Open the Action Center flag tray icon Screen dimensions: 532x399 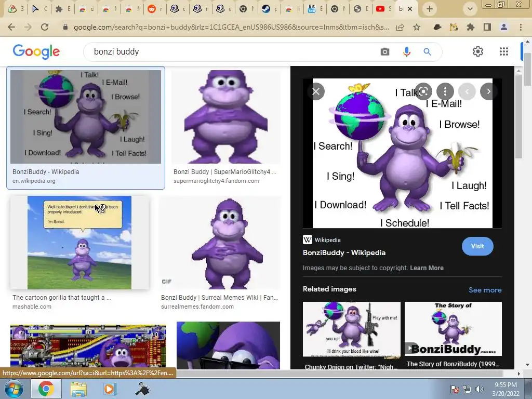tap(455, 389)
